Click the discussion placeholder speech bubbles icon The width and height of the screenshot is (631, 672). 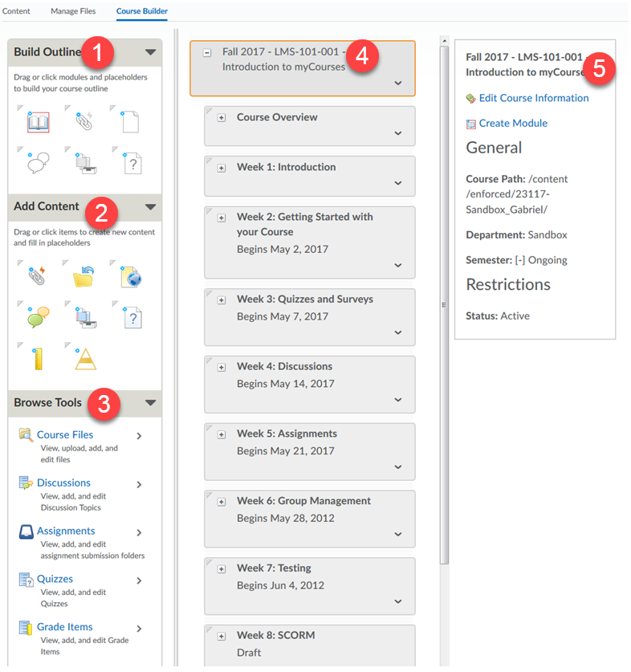pyautogui.click(x=39, y=162)
